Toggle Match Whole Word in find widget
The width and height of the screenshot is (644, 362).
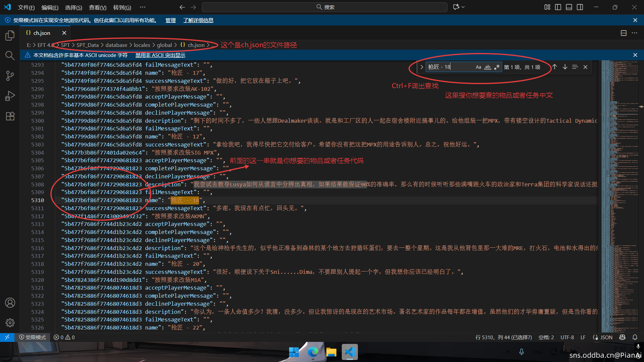point(488,67)
